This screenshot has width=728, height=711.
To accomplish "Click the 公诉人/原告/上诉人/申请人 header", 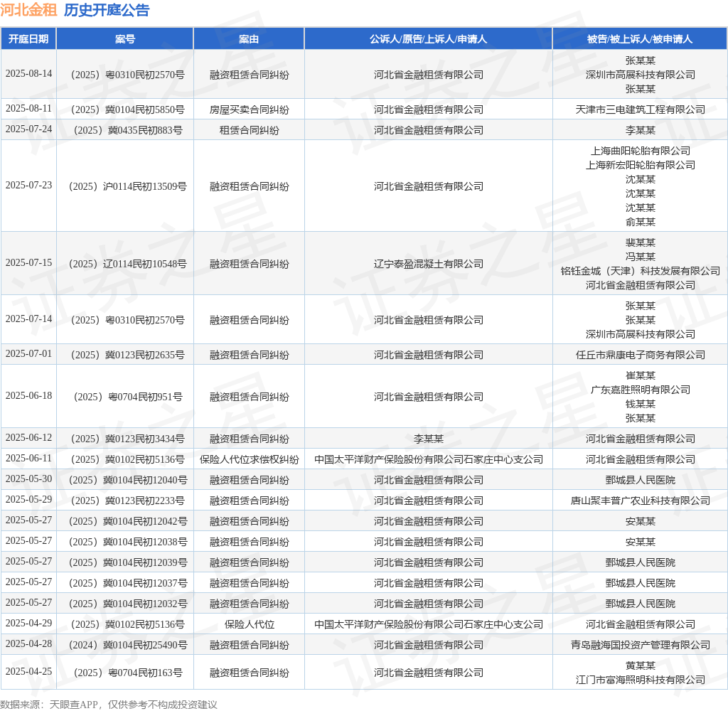I will click(428, 39).
